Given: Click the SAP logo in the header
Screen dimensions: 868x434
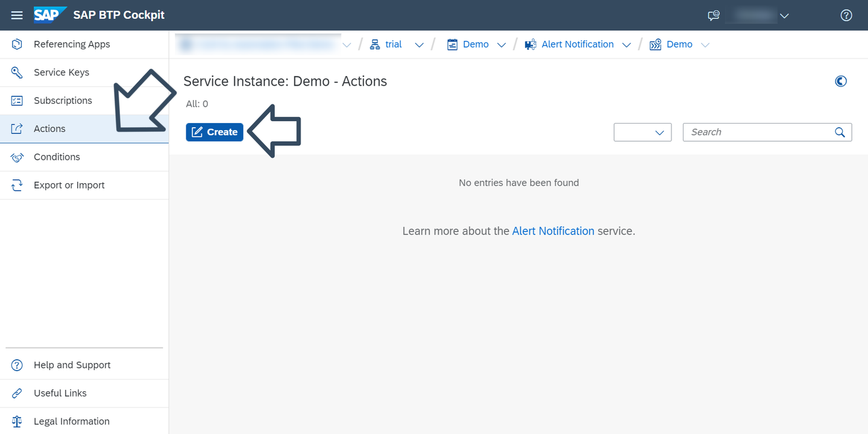Looking at the screenshot, I should pos(50,14).
